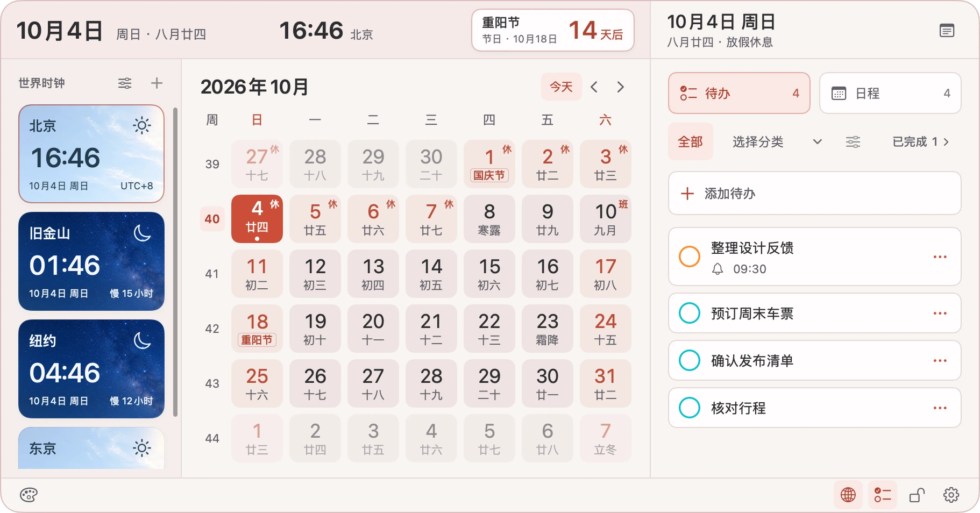
Task: Switch to the 待办 tab
Action: click(x=739, y=93)
